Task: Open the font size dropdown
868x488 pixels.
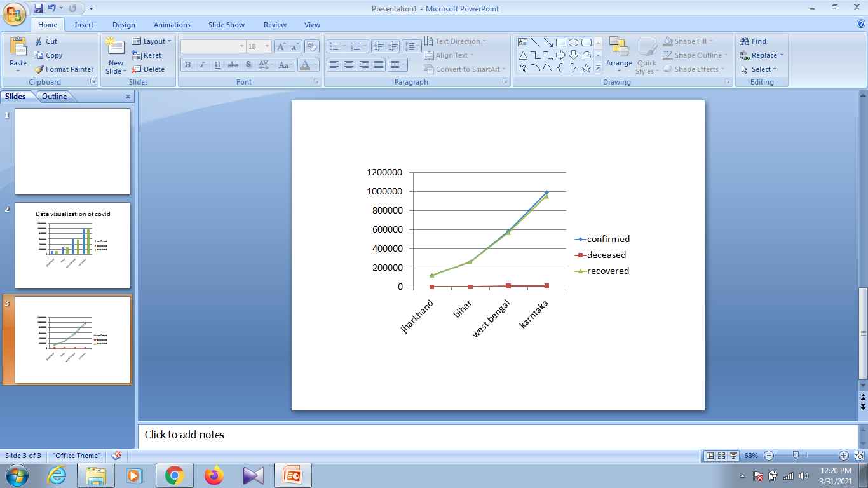Action: tap(268, 46)
